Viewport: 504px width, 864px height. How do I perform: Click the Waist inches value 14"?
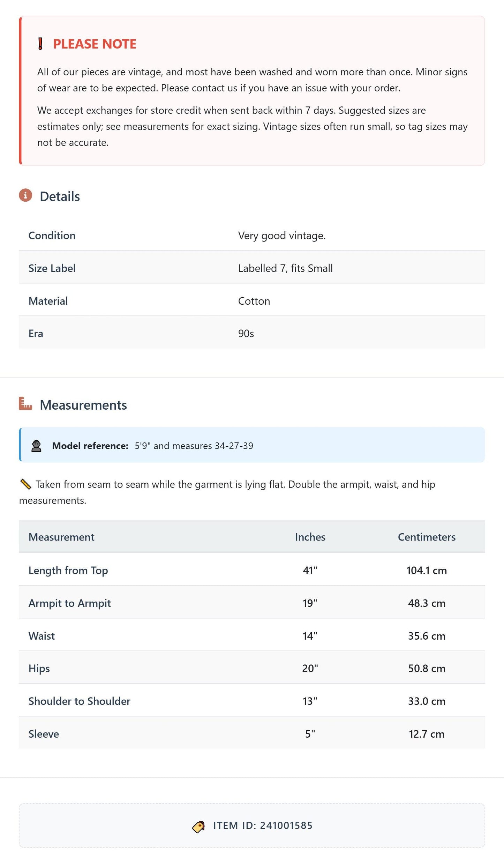310,636
